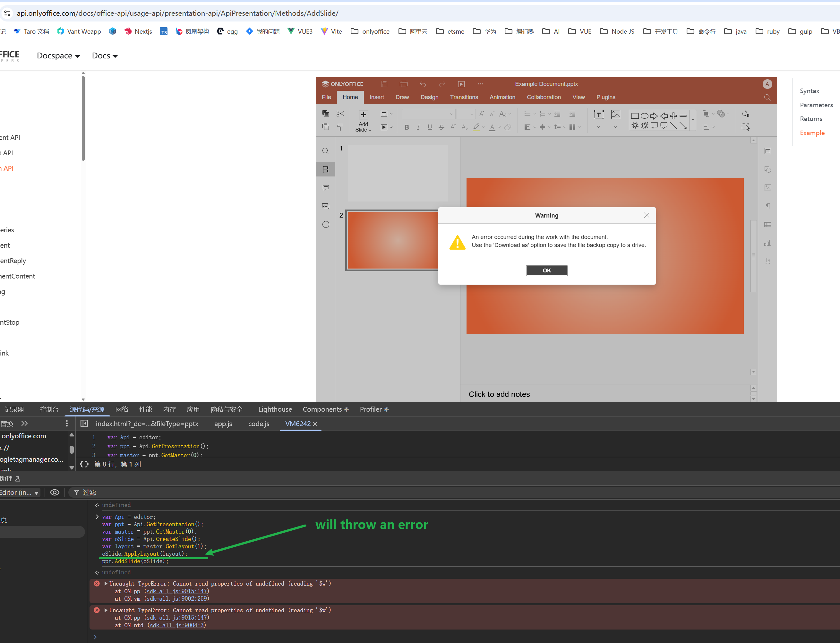Switch to the Plugins ribbon tab

tap(606, 97)
